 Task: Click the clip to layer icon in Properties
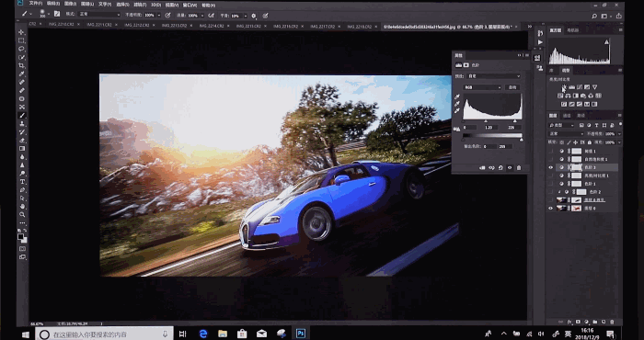coord(482,168)
